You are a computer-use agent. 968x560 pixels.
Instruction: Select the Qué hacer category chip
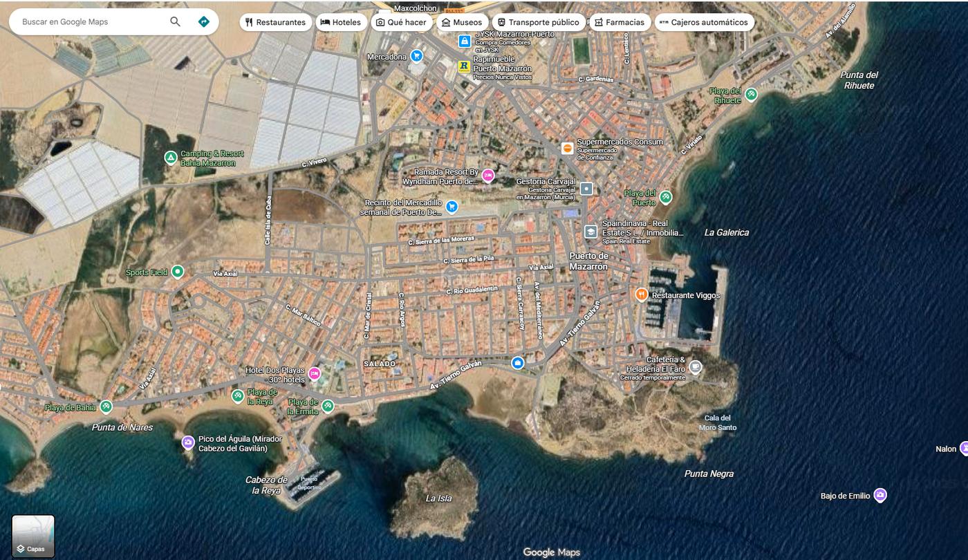pos(401,22)
